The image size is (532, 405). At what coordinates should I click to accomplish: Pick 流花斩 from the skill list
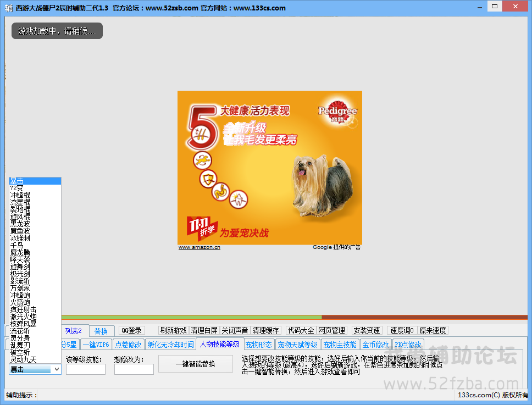tap(35, 331)
